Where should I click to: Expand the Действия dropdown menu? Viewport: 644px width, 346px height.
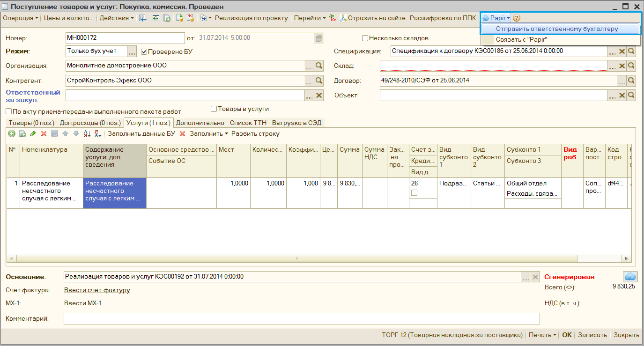click(x=117, y=18)
